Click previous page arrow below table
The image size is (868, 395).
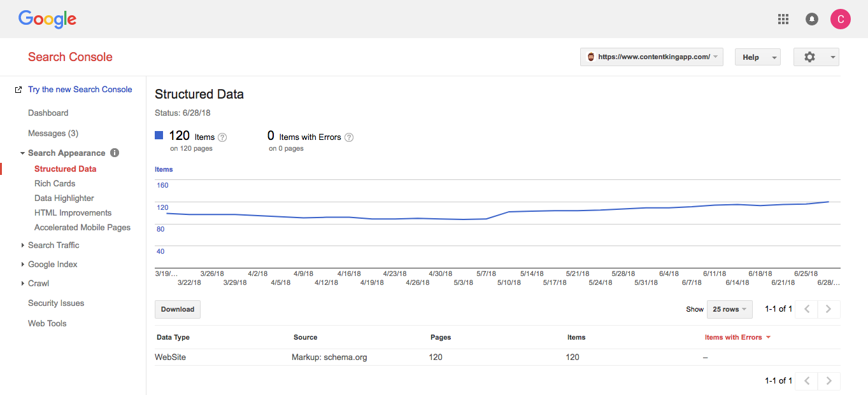tap(807, 381)
